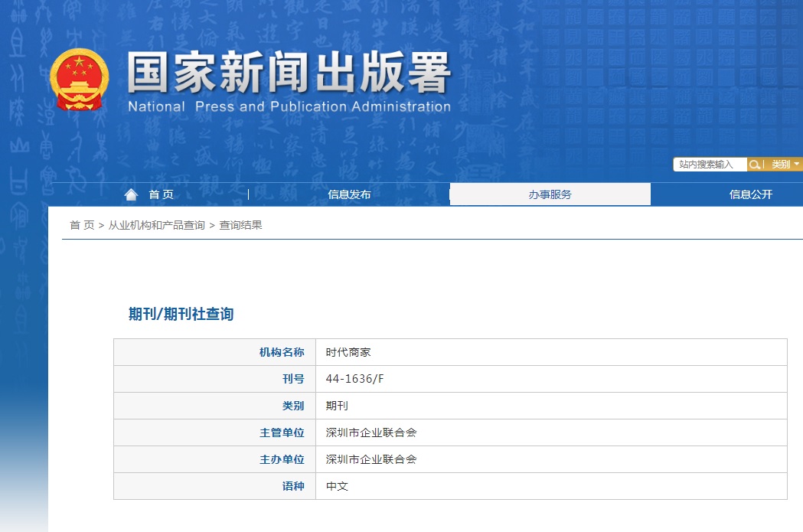Switch to the 信息公开 tab
803x532 pixels.
click(x=750, y=194)
